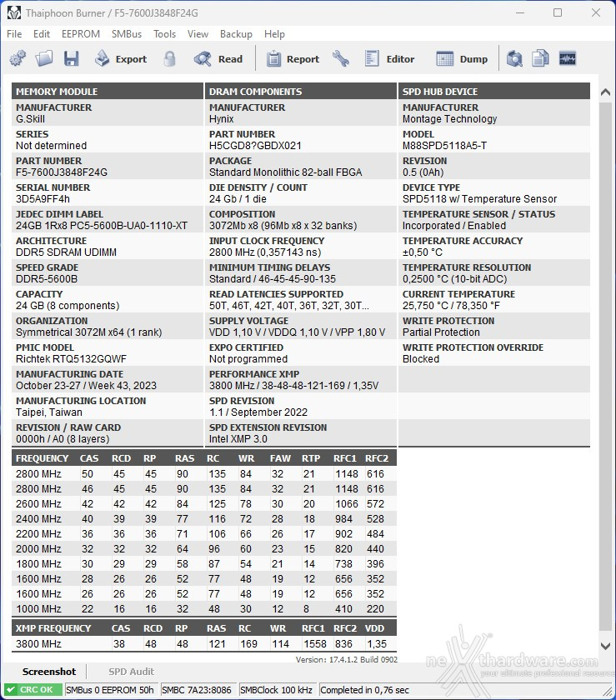Click the Read SPD button
This screenshot has width=616, height=700.
(x=218, y=58)
